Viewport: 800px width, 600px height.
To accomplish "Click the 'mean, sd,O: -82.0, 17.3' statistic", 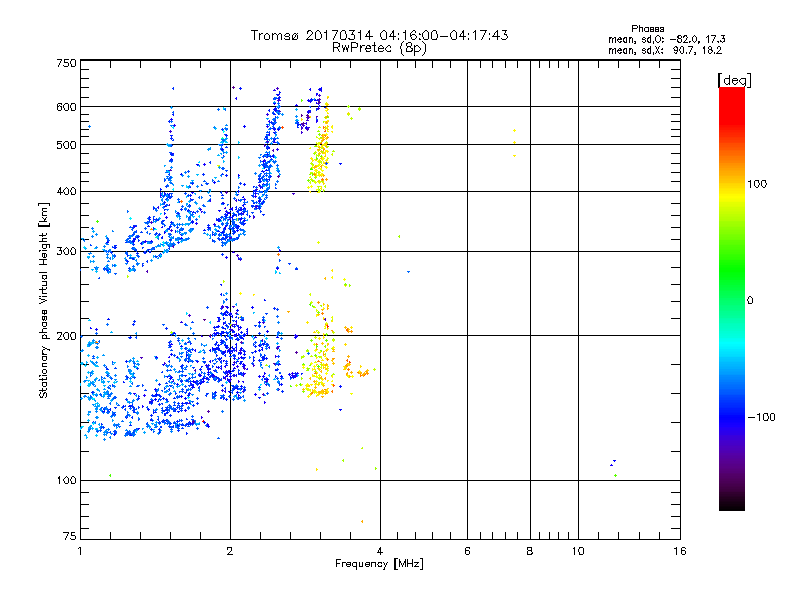I will 666,39.
